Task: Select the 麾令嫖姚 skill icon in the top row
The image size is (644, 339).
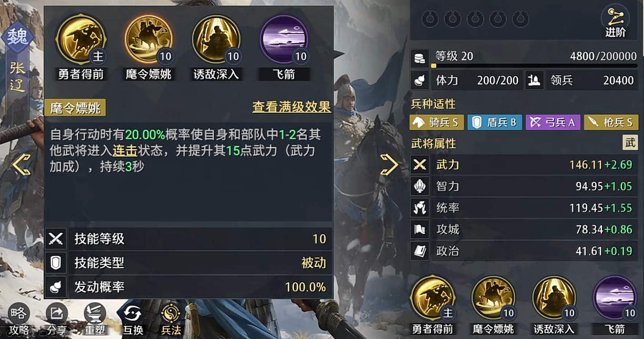Action: [149, 40]
